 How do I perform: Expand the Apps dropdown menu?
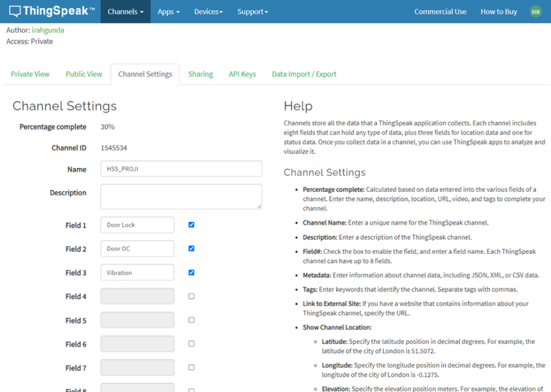pyautogui.click(x=168, y=12)
